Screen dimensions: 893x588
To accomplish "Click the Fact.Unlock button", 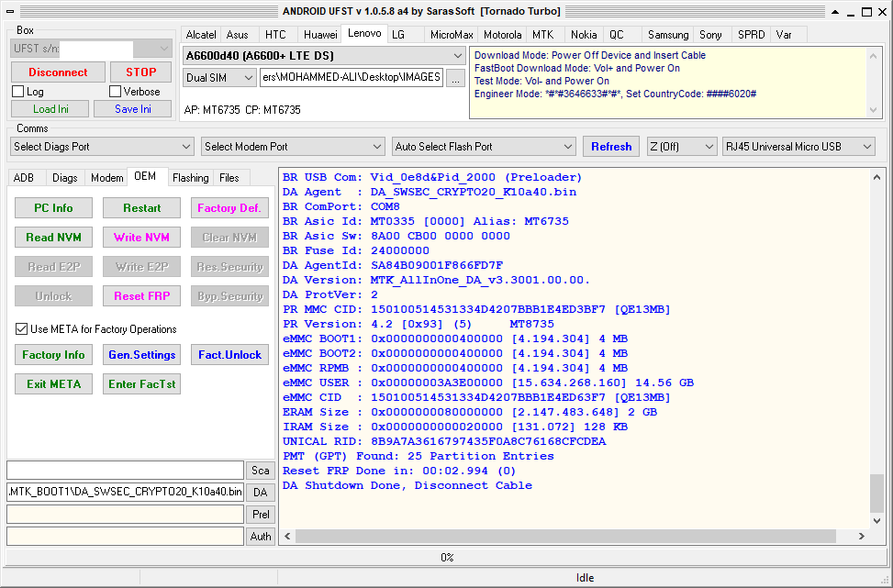I will 229,355.
